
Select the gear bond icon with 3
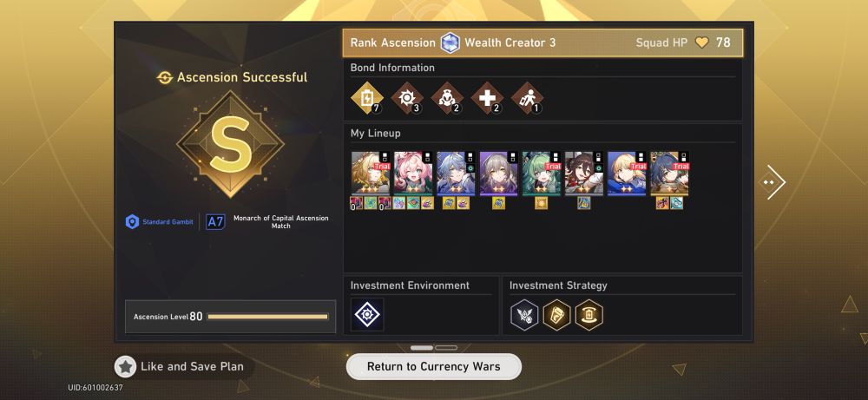click(407, 98)
